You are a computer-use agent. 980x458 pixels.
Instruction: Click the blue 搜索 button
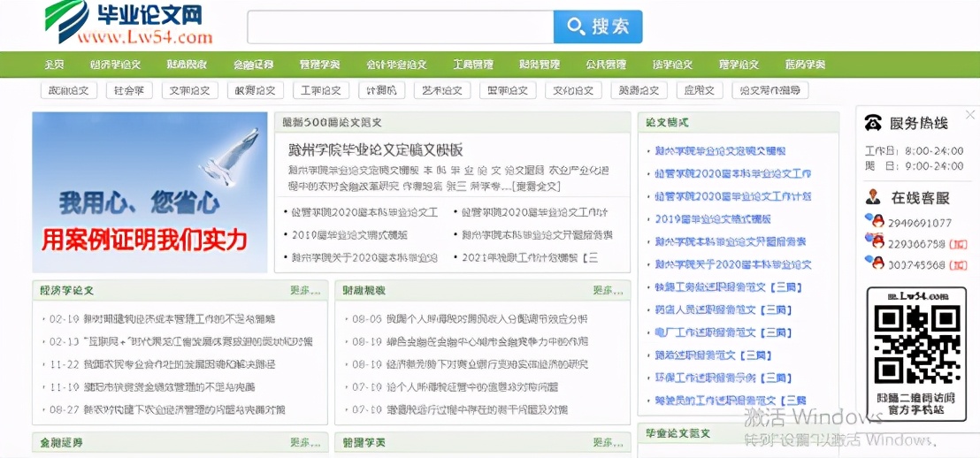[598, 27]
